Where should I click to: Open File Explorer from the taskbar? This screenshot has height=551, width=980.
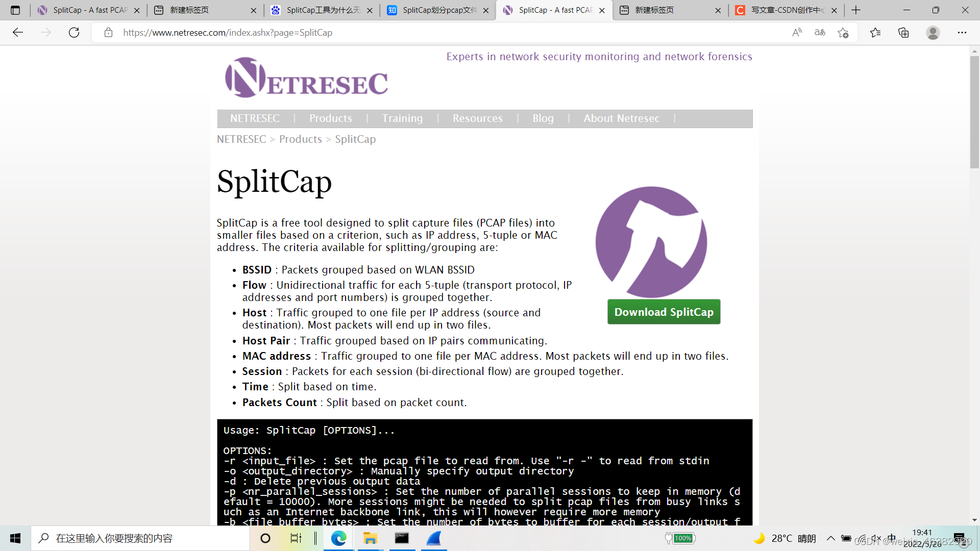370,538
